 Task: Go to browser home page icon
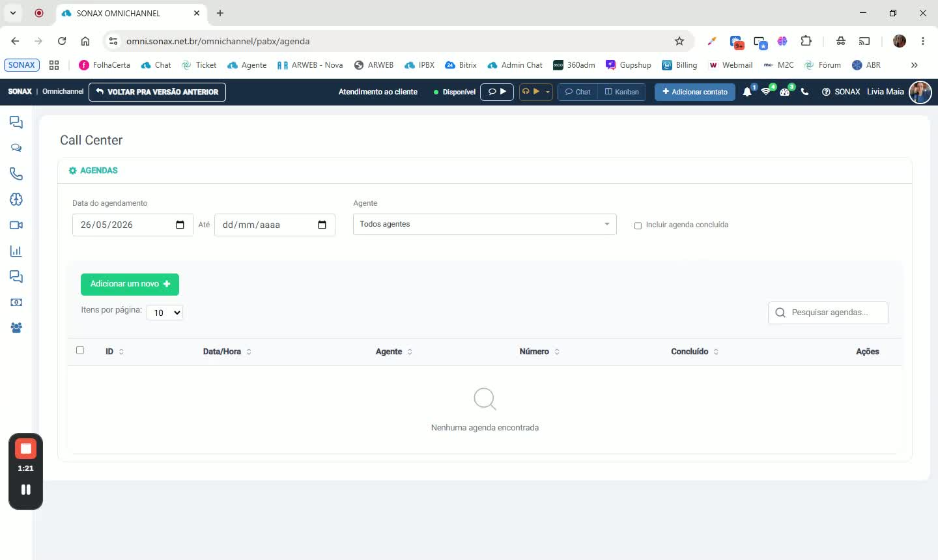tap(85, 41)
